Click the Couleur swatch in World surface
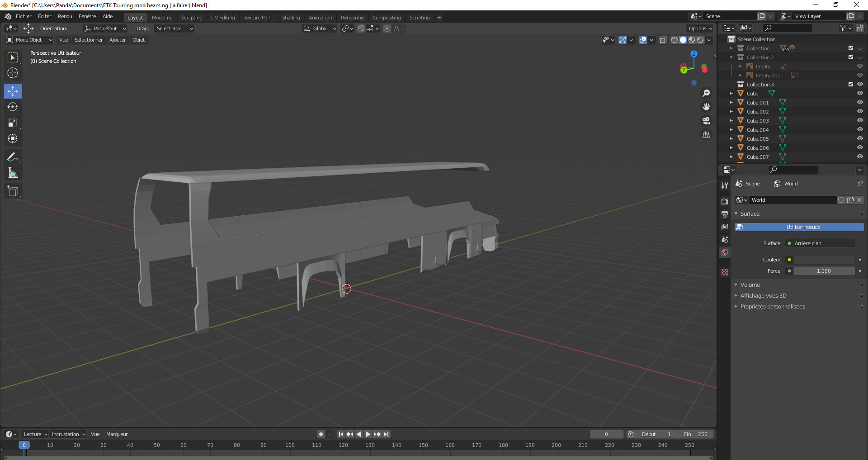The width and height of the screenshot is (868, 460). 824,260
